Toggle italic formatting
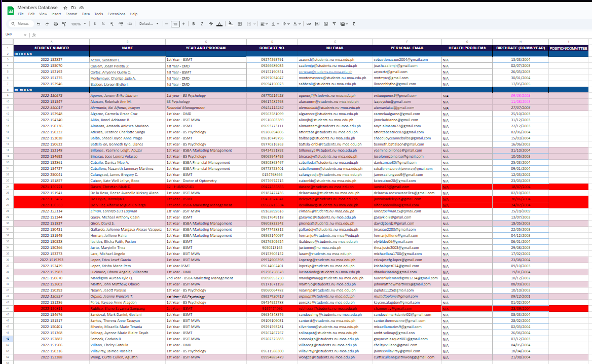592x364 pixels. tap(202, 24)
